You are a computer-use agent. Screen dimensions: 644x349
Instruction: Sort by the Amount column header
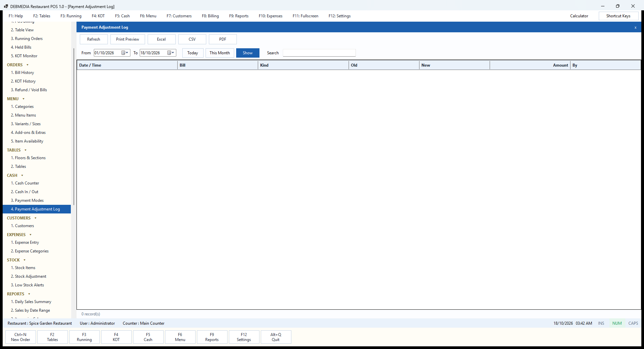(530, 65)
